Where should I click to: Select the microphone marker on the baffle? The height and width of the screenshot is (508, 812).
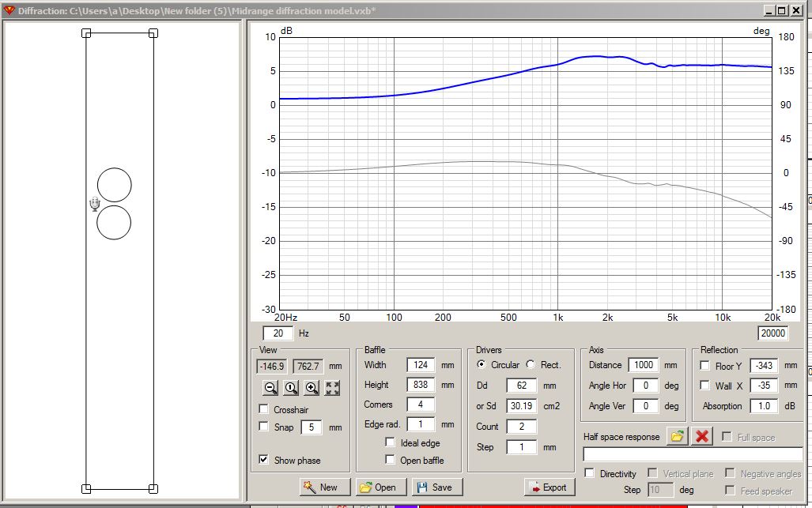click(x=94, y=205)
